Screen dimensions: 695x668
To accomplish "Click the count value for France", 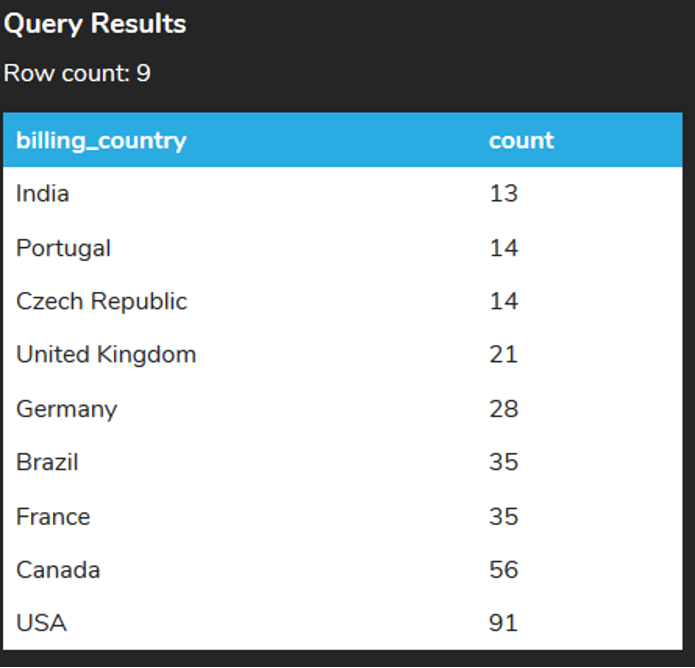I will tap(503, 516).
